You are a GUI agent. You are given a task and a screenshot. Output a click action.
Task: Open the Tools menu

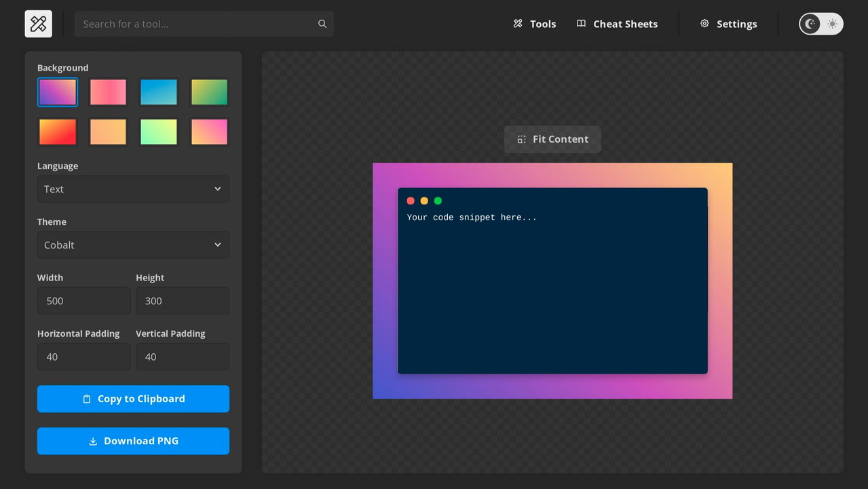pyautogui.click(x=542, y=24)
